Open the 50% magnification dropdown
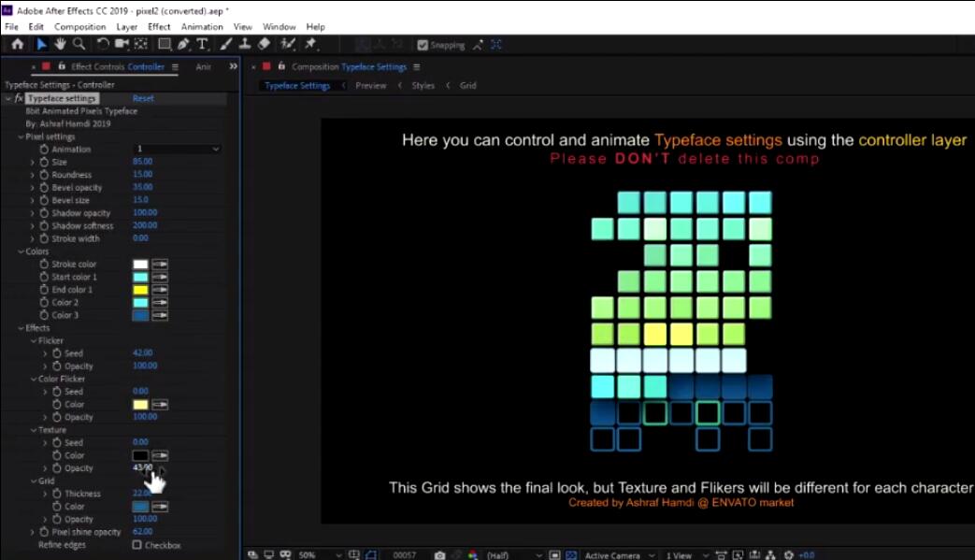 tap(319, 555)
